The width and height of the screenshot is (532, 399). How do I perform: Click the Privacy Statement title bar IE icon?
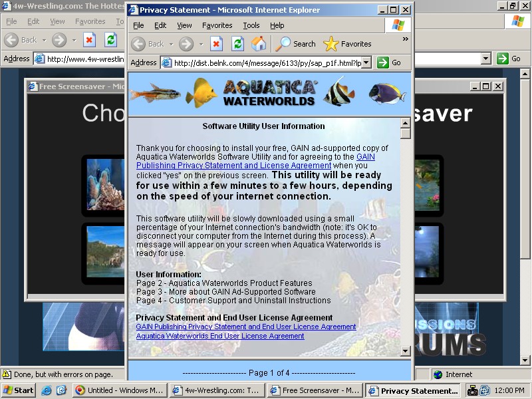tap(134, 10)
